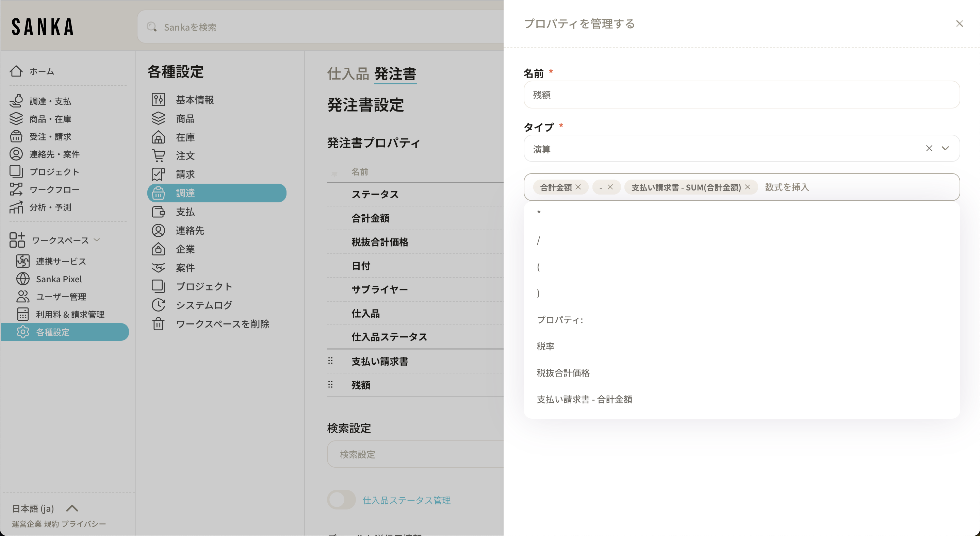Toggle the 仕入品ステータス管理 switch
980x536 pixels.
(x=341, y=500)
